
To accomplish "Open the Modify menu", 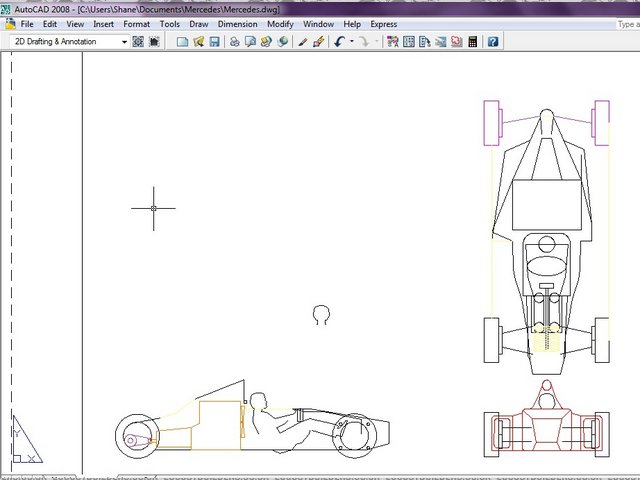I will click(280, 23).
